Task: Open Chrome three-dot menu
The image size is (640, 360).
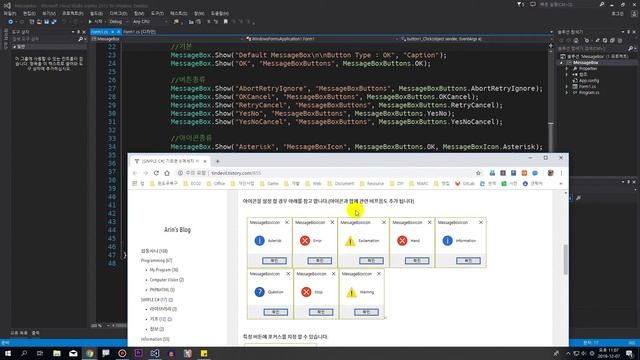Action: tap(561, 173)
